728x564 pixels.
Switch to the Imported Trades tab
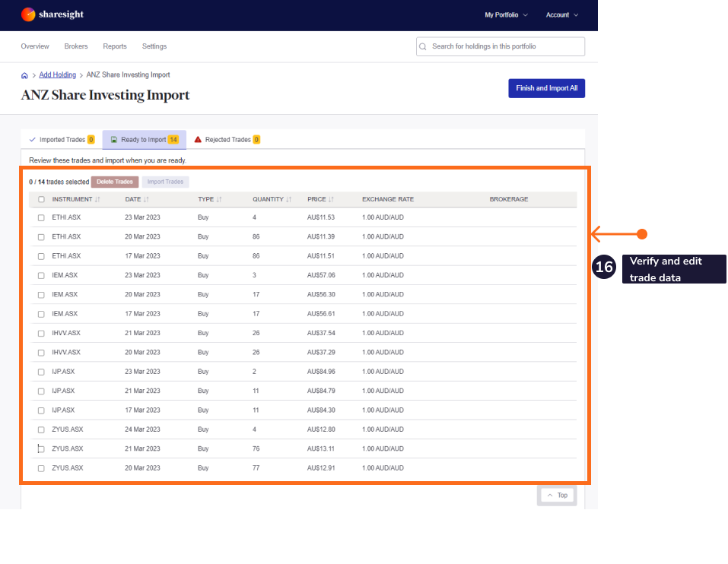62,140
